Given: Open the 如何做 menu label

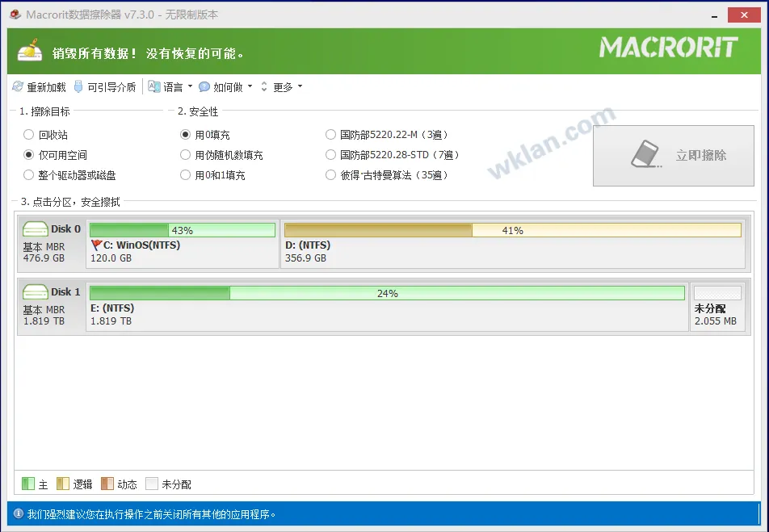Looking at the screenshot, I should [228, 87].
